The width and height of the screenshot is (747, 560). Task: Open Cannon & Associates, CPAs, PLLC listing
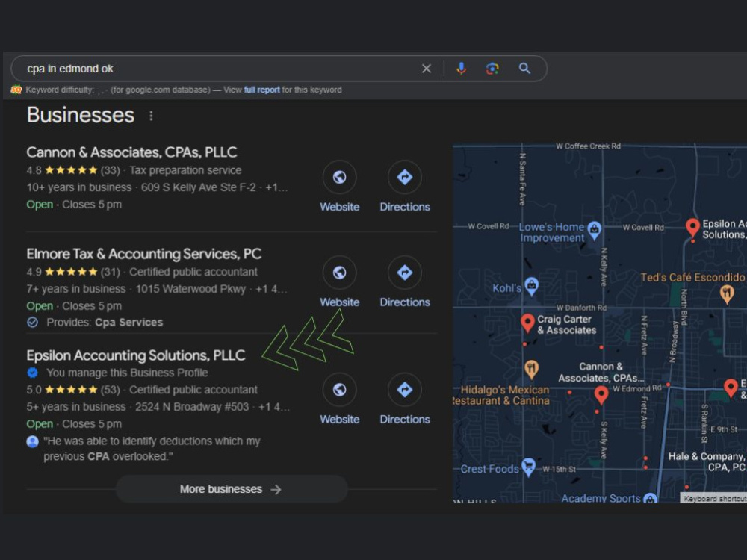point(131,152)
